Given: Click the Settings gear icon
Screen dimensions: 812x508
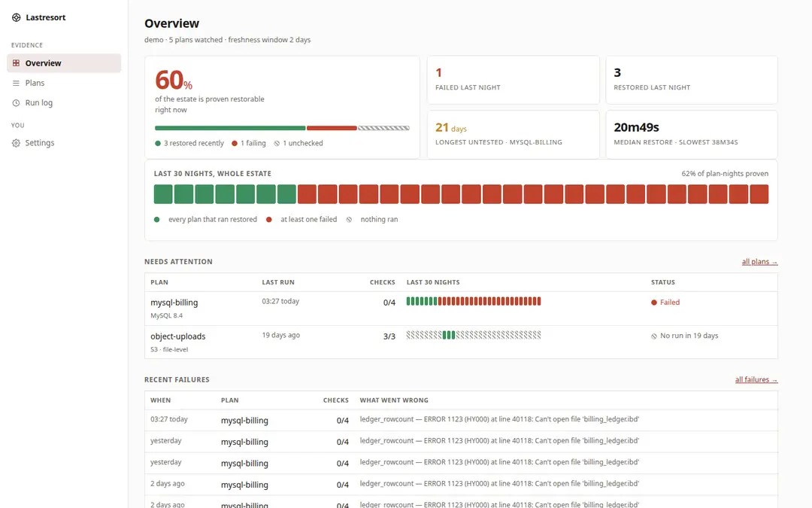Looking at the screenshot, I should pyautogui.click(x=16, y=143).
